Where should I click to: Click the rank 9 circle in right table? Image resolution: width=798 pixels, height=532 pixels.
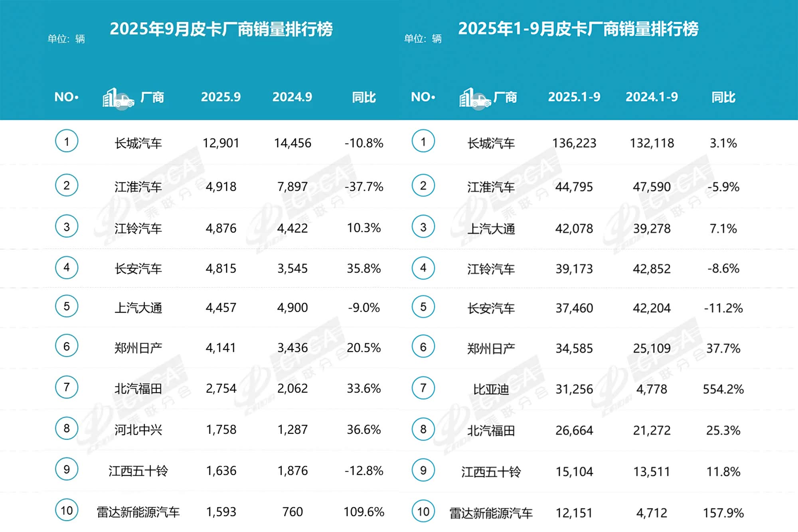point(423,470)
